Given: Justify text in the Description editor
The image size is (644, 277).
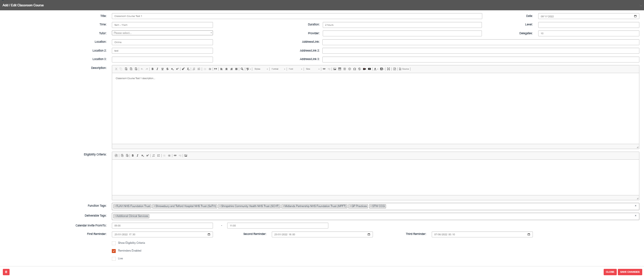Looking at the screenshot, I should tap(236, 69).
